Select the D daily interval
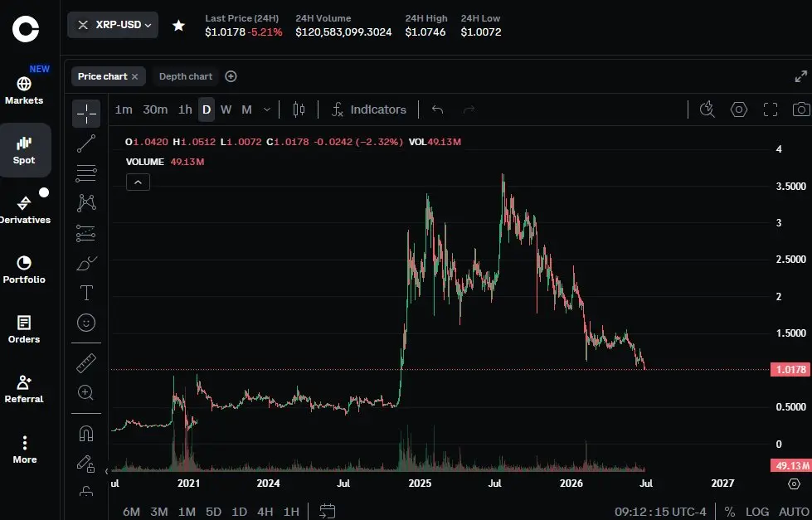The width and height of the screenshot is (812, 520). [206, 109]
